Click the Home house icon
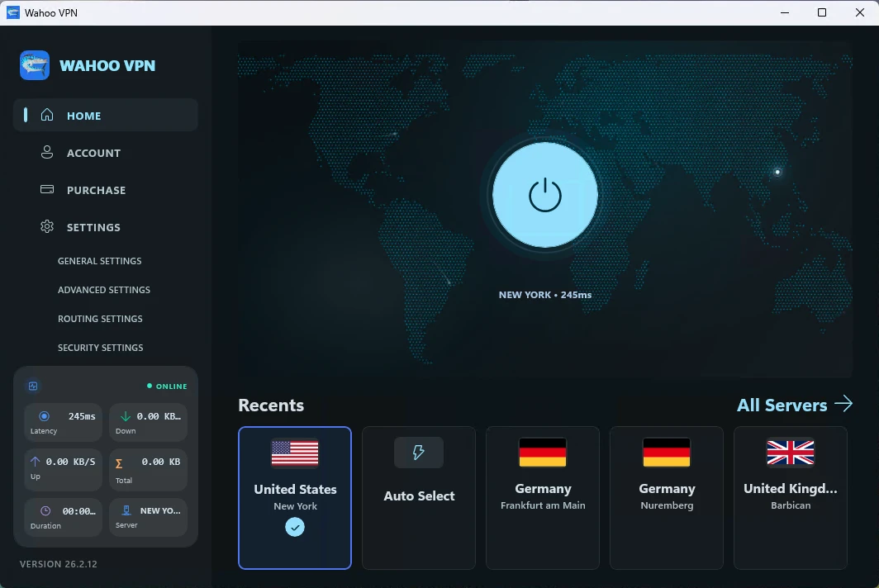 (47, 115)
